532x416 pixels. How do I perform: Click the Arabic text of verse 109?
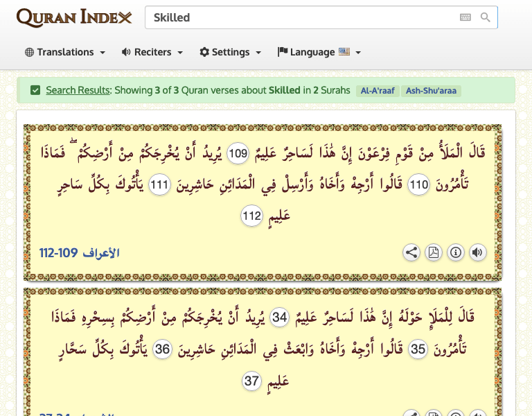tap(369, 153)
